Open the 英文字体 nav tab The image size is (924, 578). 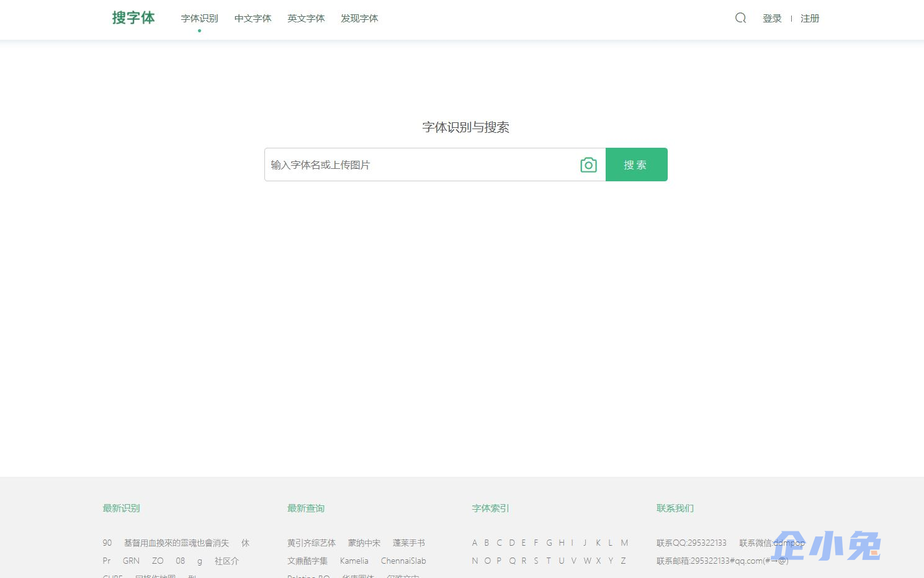(x=306, y=19)
